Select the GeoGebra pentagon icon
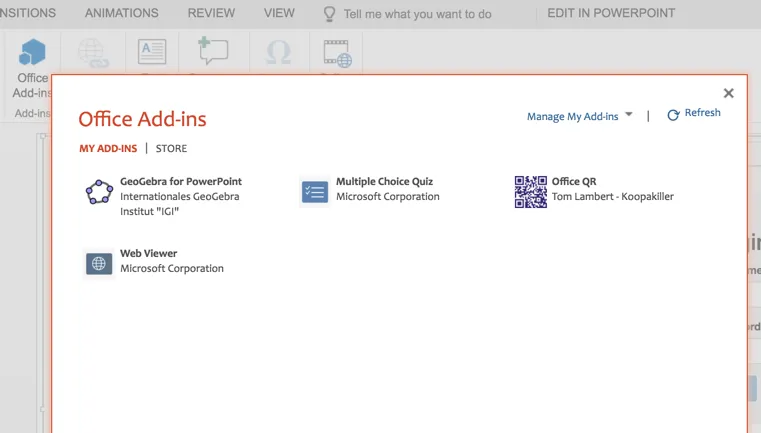Image resolution: width=761 pixels, height=433 pixels. click(x=99, y=192)
